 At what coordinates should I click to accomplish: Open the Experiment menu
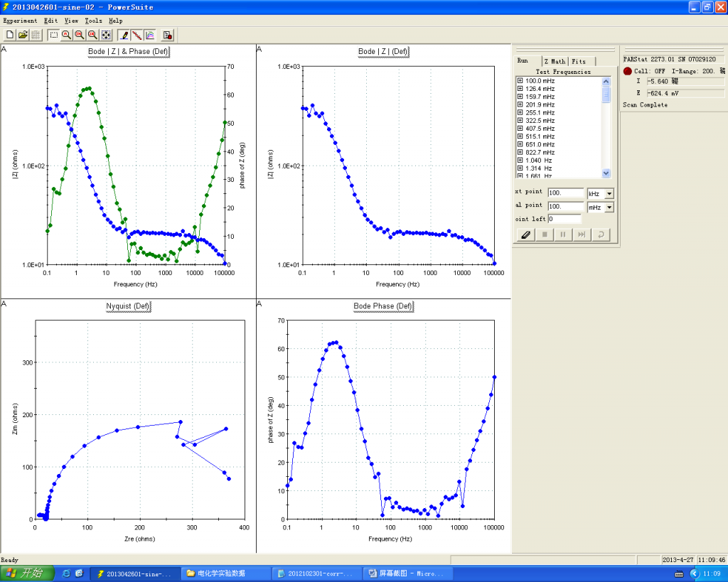point(20,21)
